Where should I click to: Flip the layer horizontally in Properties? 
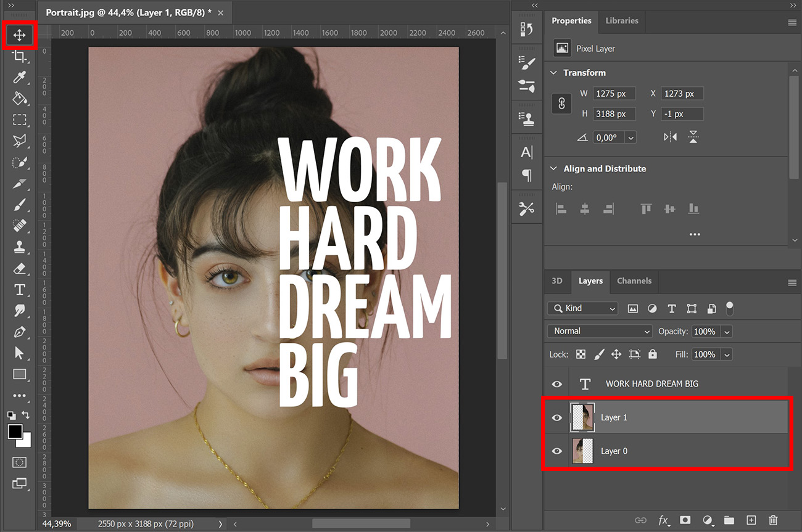[x=672, y=137]
